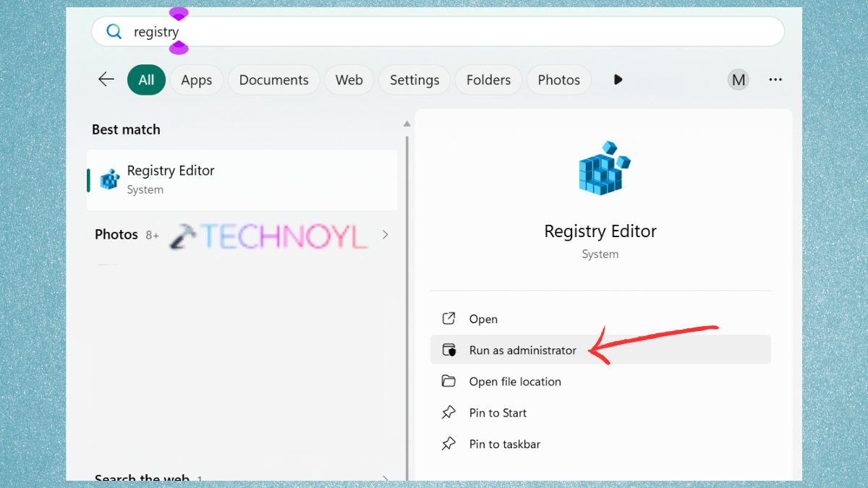
Task: Expand the Search the web section
Action: click(384, 478)
